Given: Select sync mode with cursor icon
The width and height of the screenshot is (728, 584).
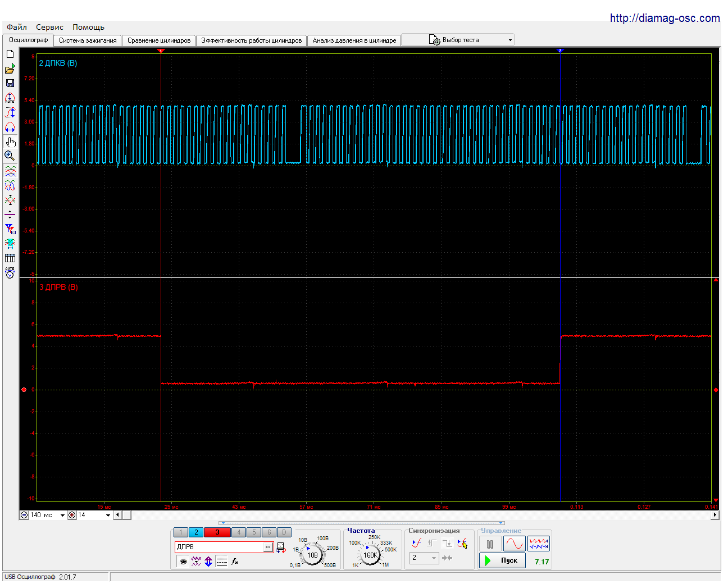Looking at the screenshot, I should 462,543.
